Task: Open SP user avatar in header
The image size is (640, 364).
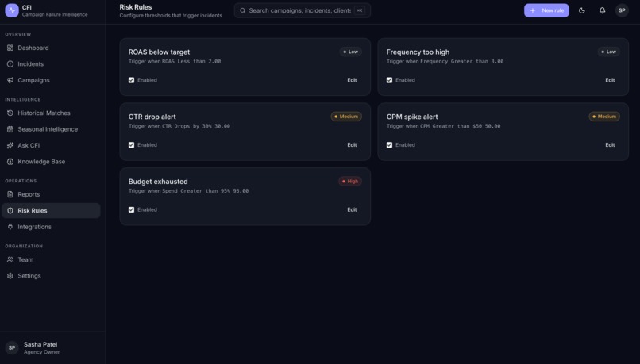Action: [x=622, y=10]
